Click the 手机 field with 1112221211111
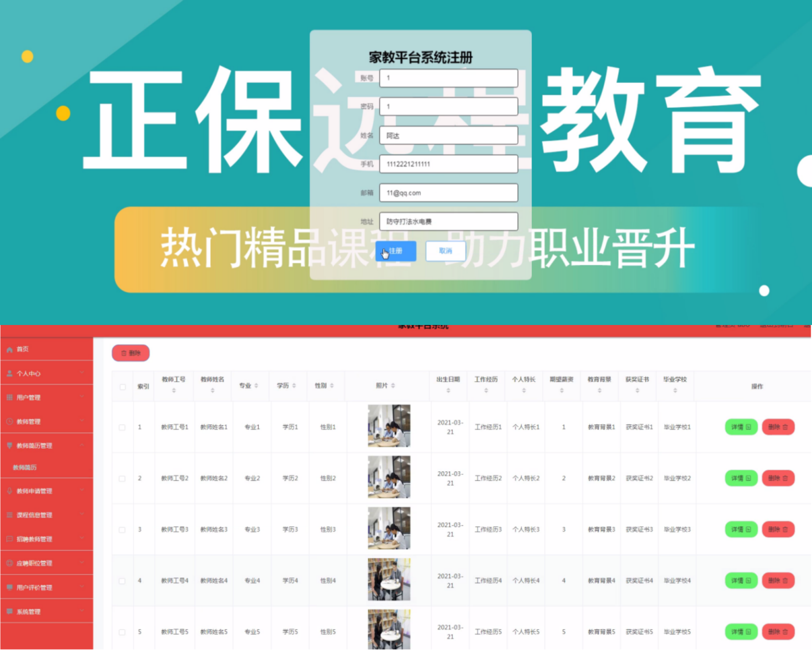The height and width of the screenshot is (650, 812). (x=449, y=164)
